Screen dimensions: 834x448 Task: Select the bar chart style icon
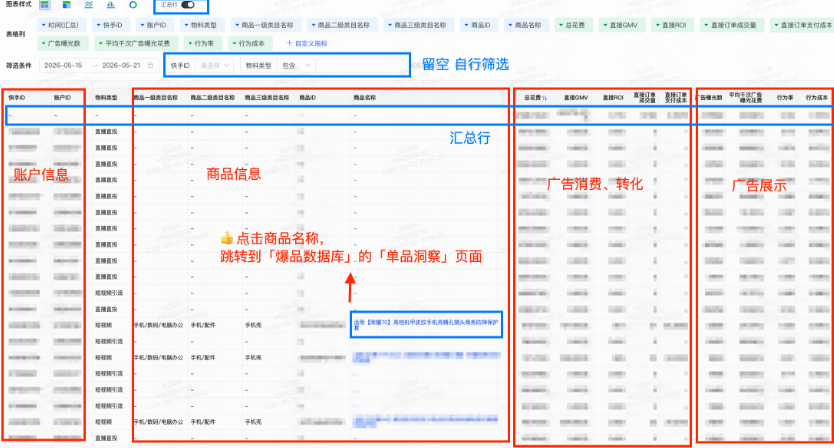click(x=111, y=5)
